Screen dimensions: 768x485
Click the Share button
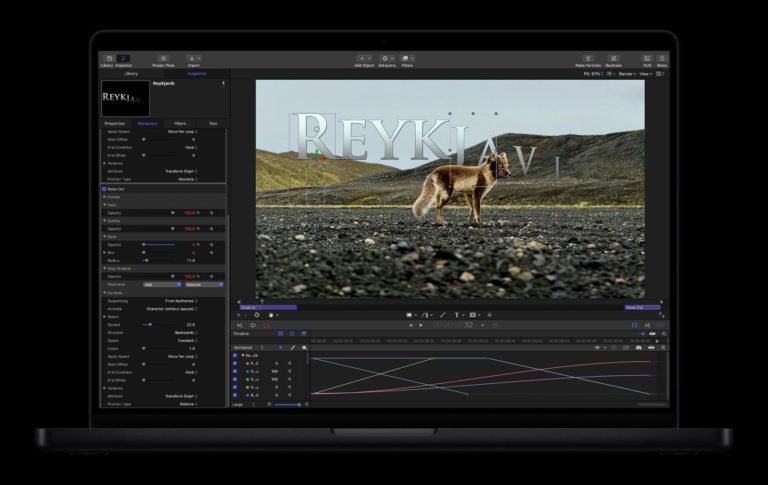click(x=662, y=60)
